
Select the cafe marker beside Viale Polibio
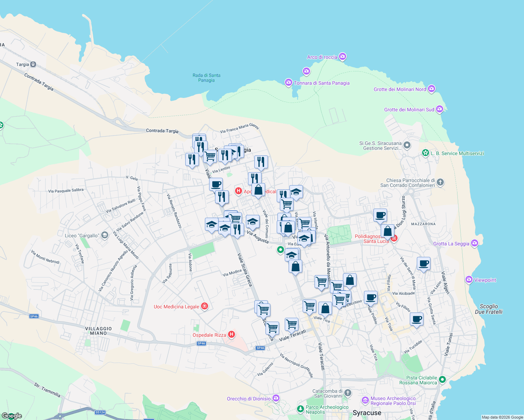tap(371, 299)
